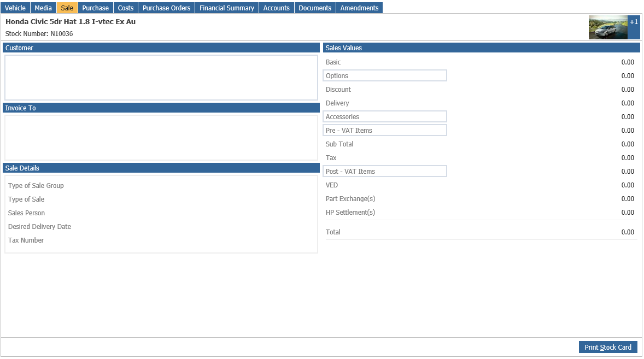Click the Print Stock Card button

pyautogui.click(x=608, y=347)
